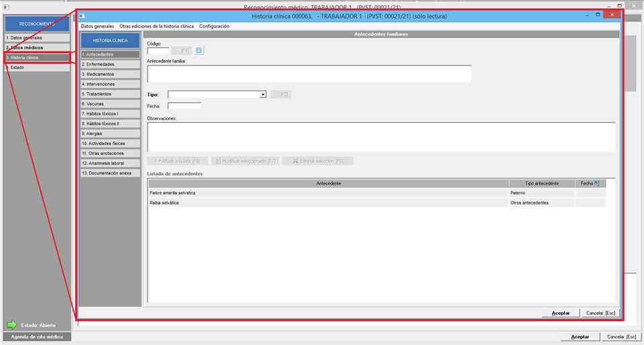The width and height of the screenshot is (644, 345).
Task: Click Cancelar [Esc] in the Historia clínica window
Action: [x=600, y=313]
